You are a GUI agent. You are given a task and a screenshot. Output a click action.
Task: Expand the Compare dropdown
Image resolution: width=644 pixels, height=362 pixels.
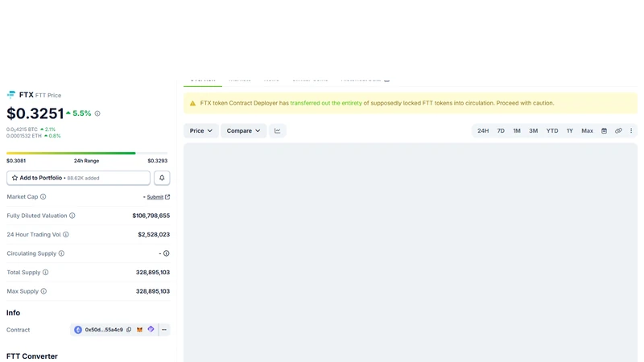click(x=244, y=131)
